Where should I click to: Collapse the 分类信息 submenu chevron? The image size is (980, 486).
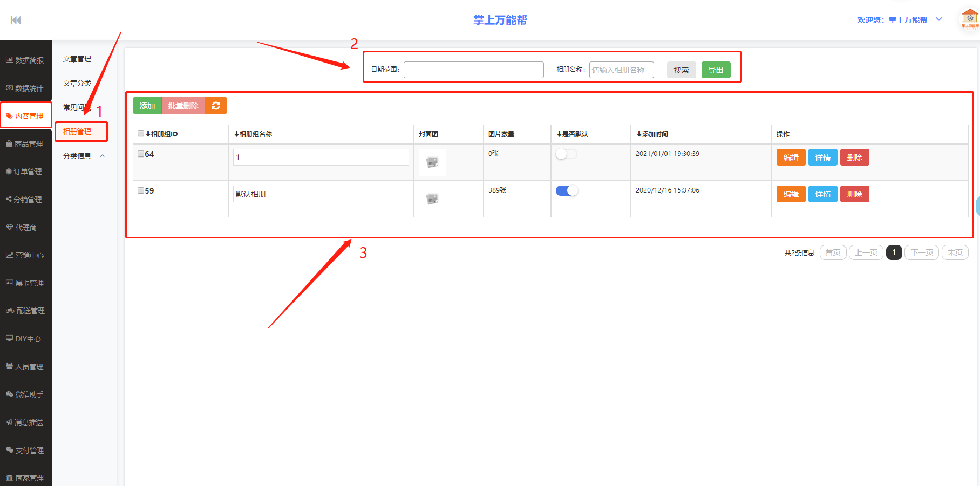point(103,156)
